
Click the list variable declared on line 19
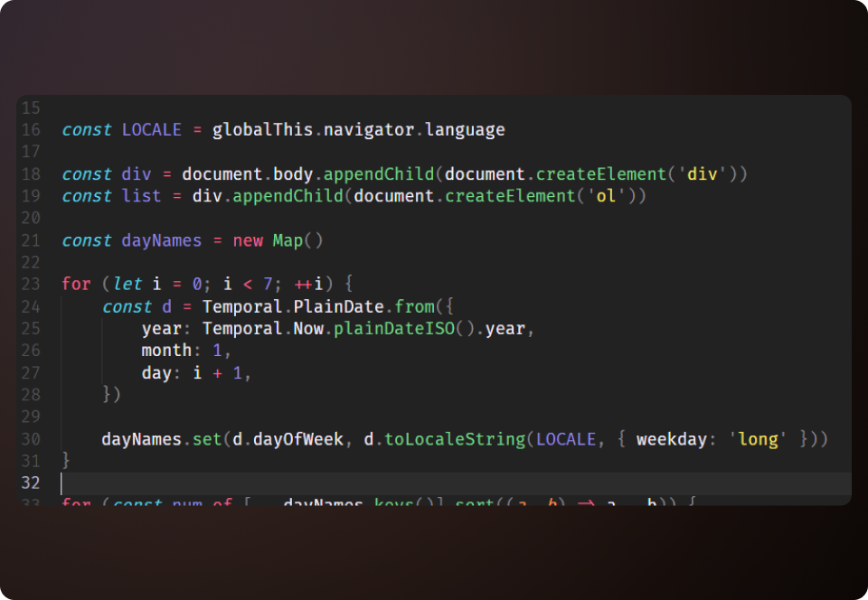coord(141,196)
